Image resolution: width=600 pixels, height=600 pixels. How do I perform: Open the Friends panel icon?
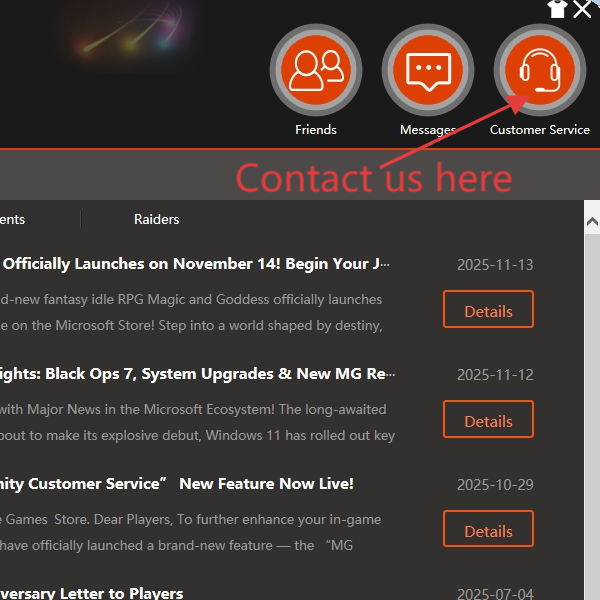[316, 70]
